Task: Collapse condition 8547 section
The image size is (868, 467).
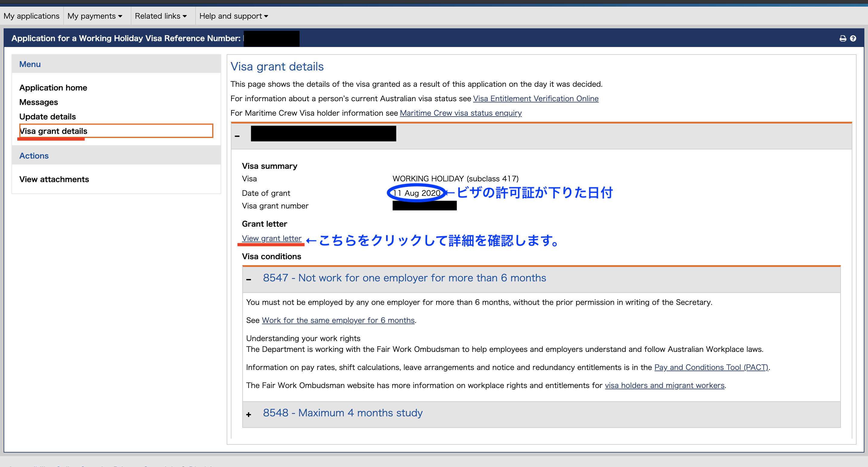Action: click(249, 279)
